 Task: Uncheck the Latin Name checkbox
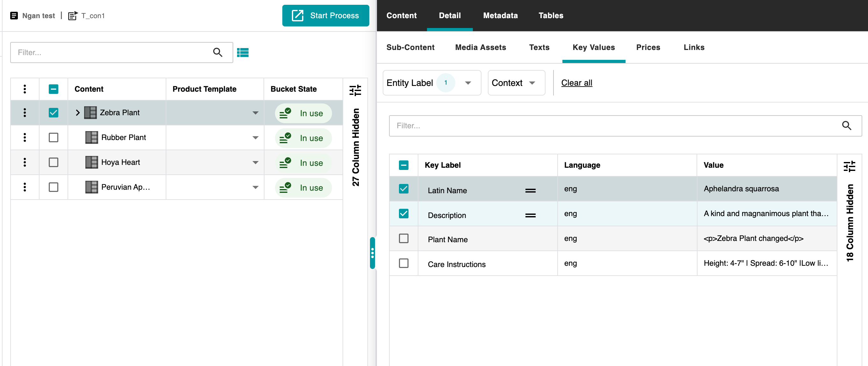pos(404,189)
